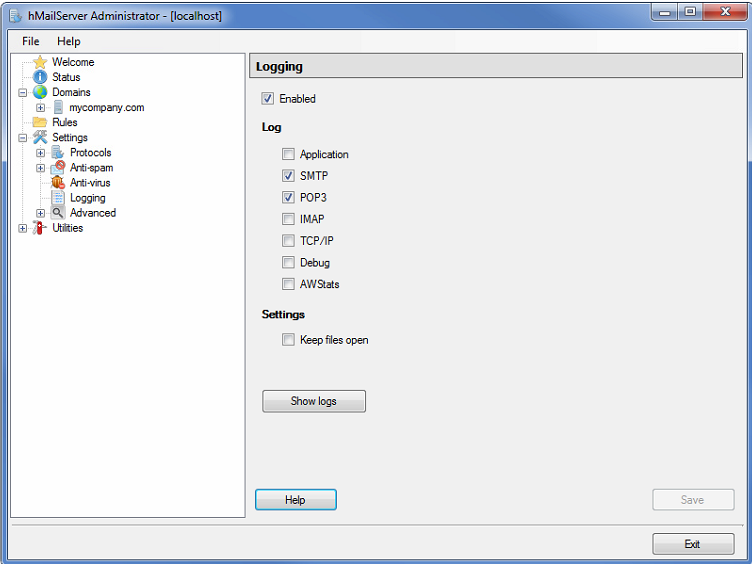Maximize the hMailServer Administrator window

690,12
